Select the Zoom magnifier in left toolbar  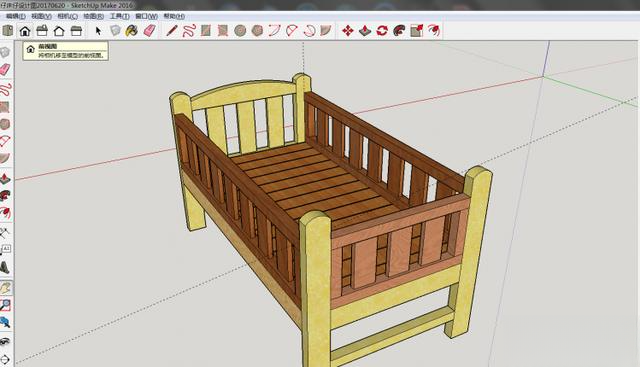click(x=5, y=305)
